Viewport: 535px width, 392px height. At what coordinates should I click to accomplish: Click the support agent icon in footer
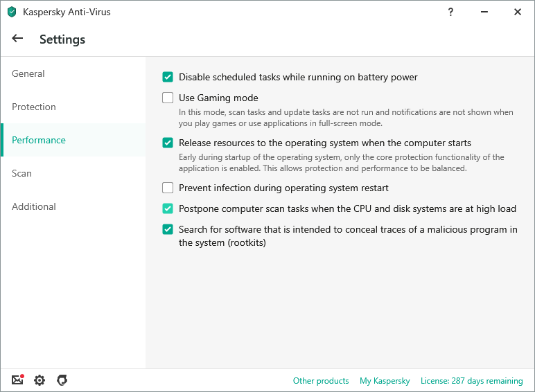(62, 380)
